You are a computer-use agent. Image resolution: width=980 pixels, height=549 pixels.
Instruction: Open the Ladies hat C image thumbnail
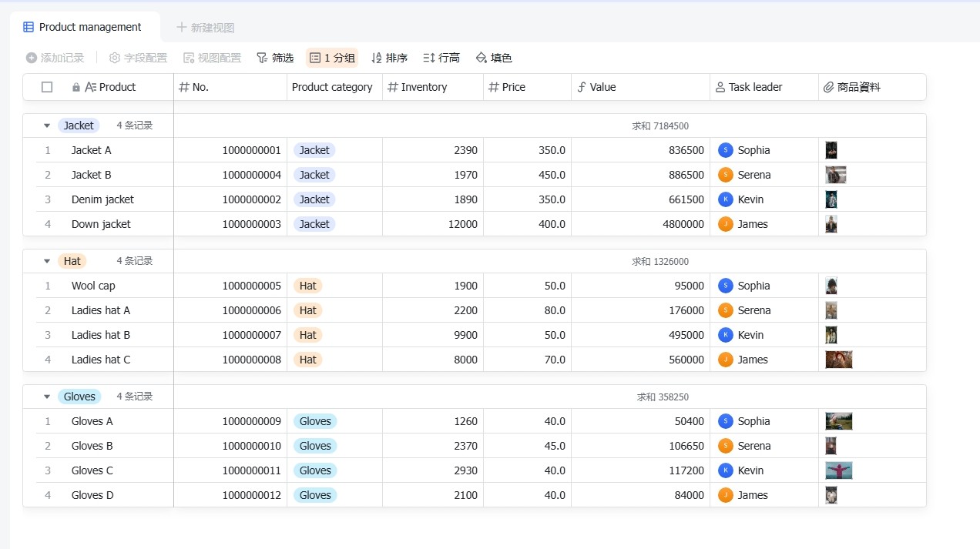pyautogui.click(x=839, y=360)
